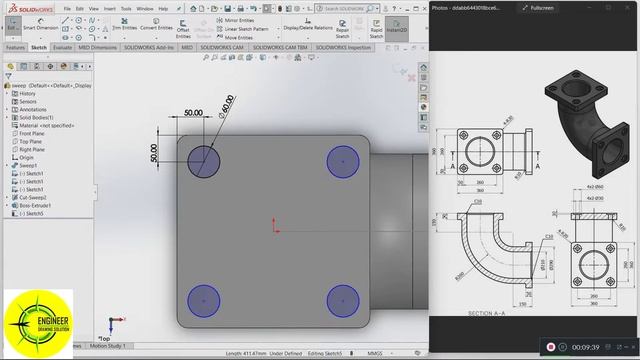The width and height of the screenshot is (640, 360).
Task: Stop the screen recording with the red button
Action: click(x=551, y=347)
